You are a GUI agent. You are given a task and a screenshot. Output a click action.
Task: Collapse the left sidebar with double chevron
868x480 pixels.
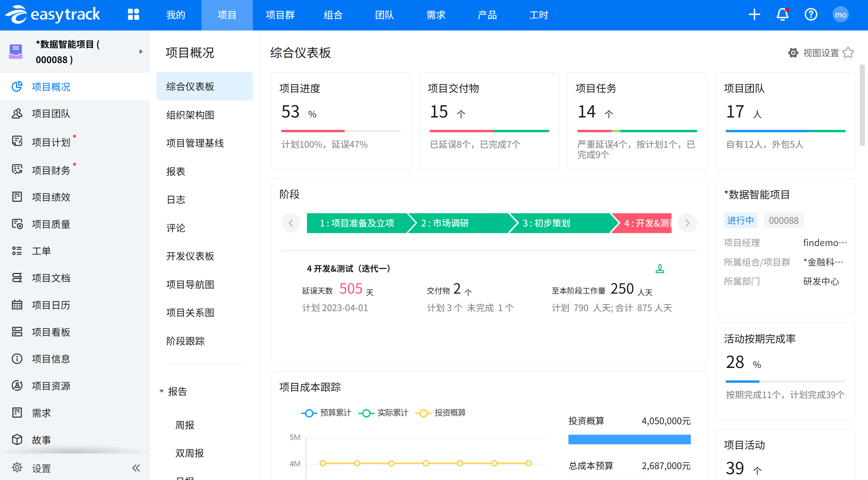[136, 468]
